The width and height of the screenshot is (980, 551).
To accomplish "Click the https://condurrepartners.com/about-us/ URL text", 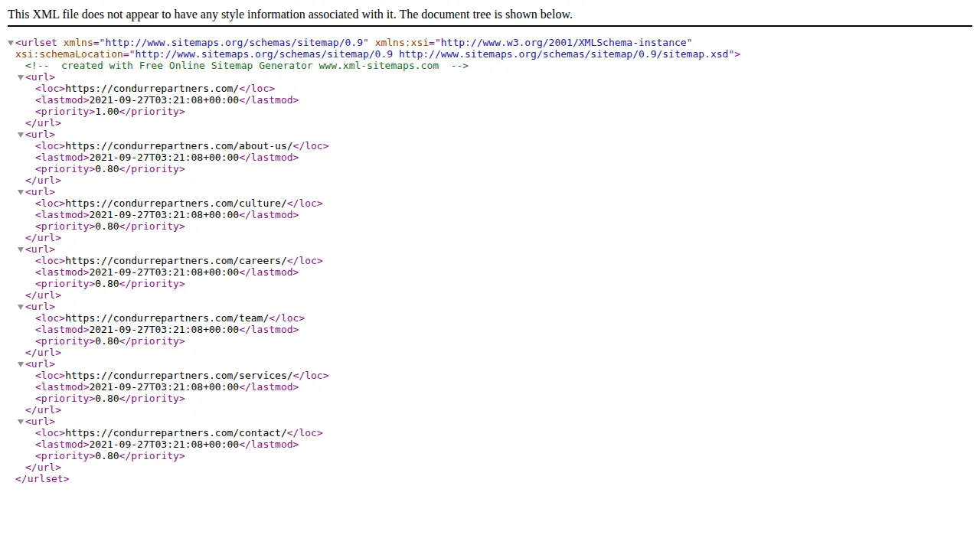I will [x=179, y=146].
